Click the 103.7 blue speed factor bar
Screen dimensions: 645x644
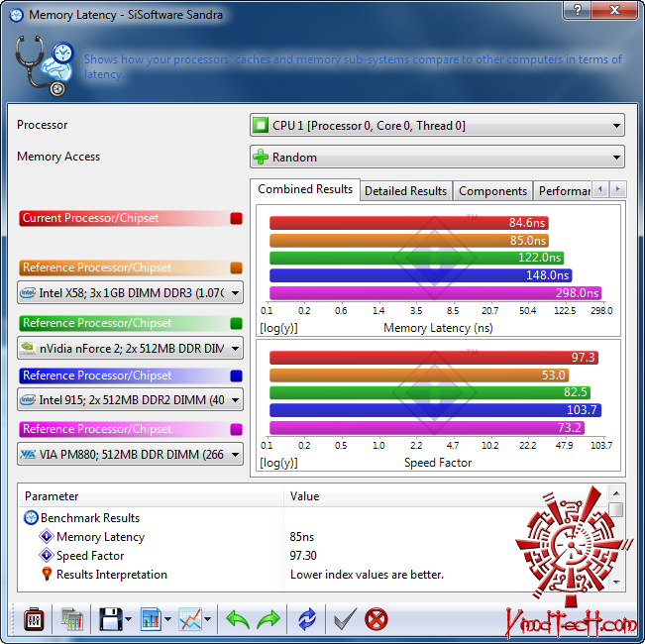click(435, 409)
